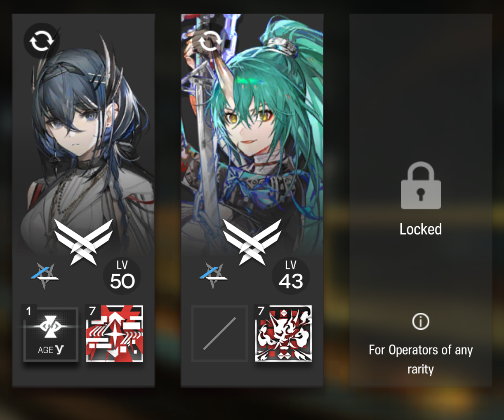Click the elite chevron emblem on first operator
504x420 pixels.
(84, 242)
